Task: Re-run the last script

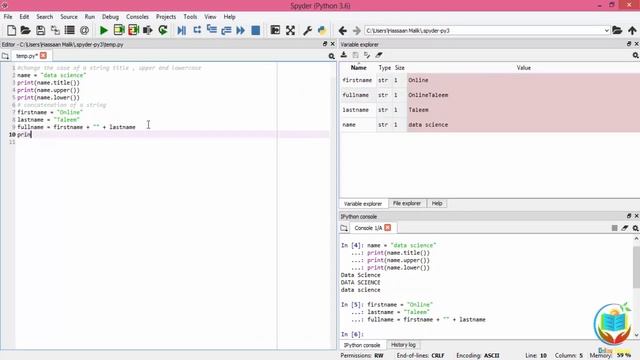Action: click(162, 30)
